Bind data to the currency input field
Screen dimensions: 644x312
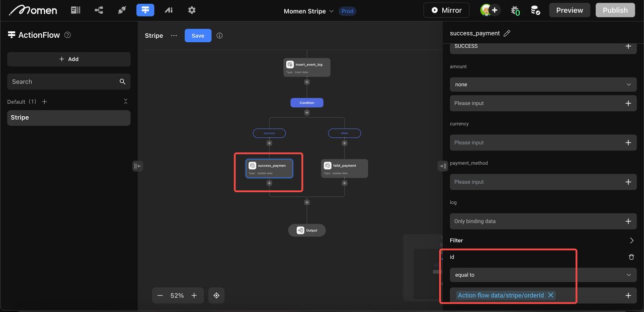pyautogui.click(x=628, y=142)
